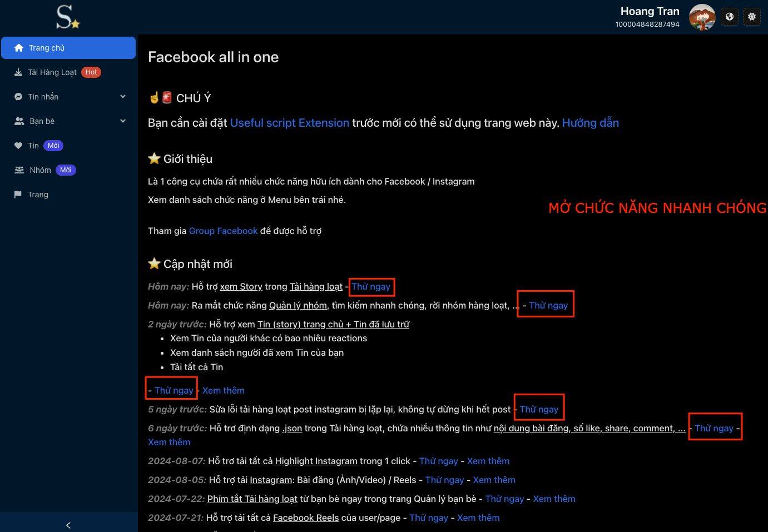Click Xem thêm under the Tin story list
768x532 pixels.
pos(224,390)
